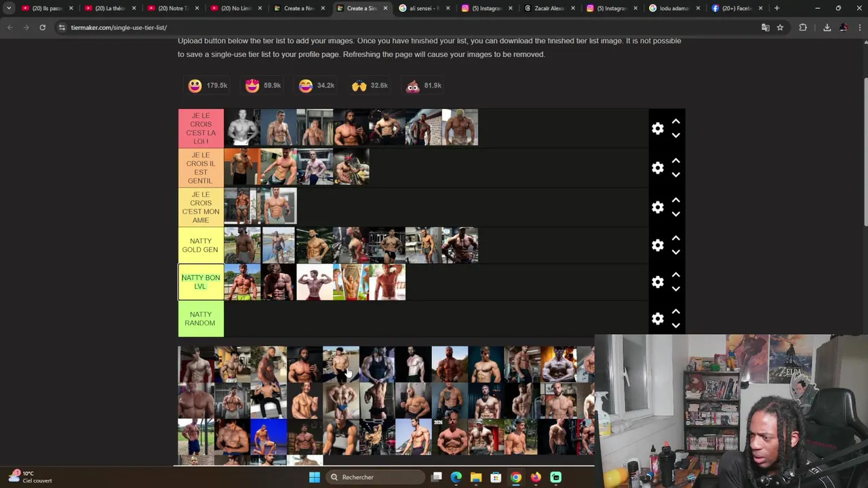Click the heart-eyes reaction emoji

pos(252,85)
